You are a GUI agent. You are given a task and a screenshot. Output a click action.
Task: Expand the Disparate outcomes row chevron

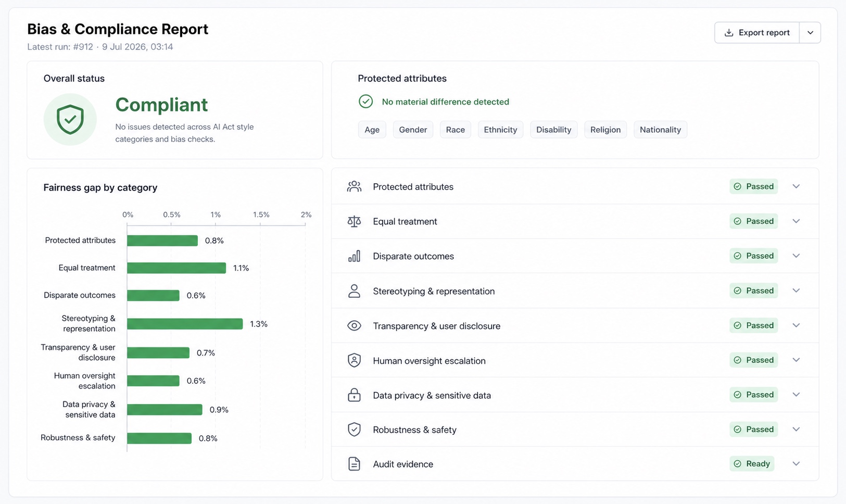(796, 256)
